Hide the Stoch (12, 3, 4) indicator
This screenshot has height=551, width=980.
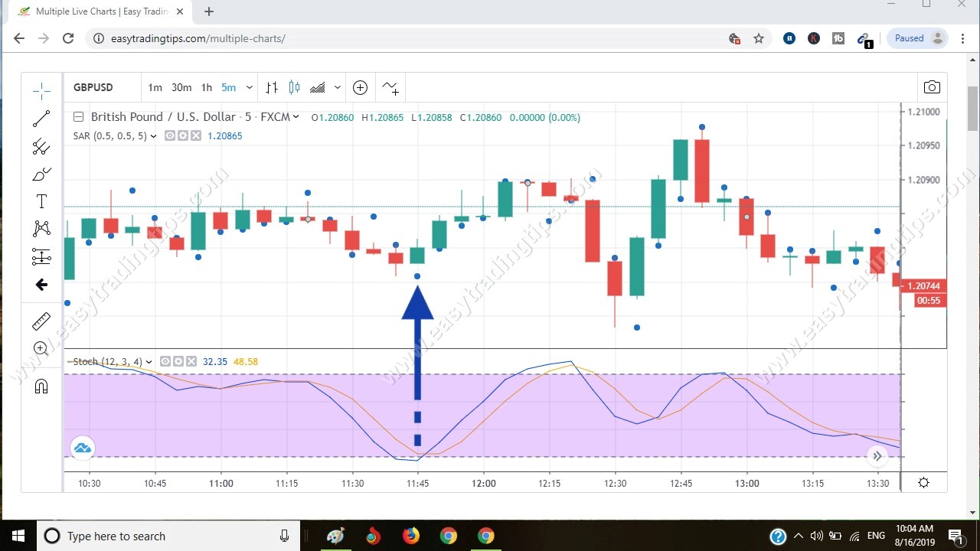(x=165, y=361)
